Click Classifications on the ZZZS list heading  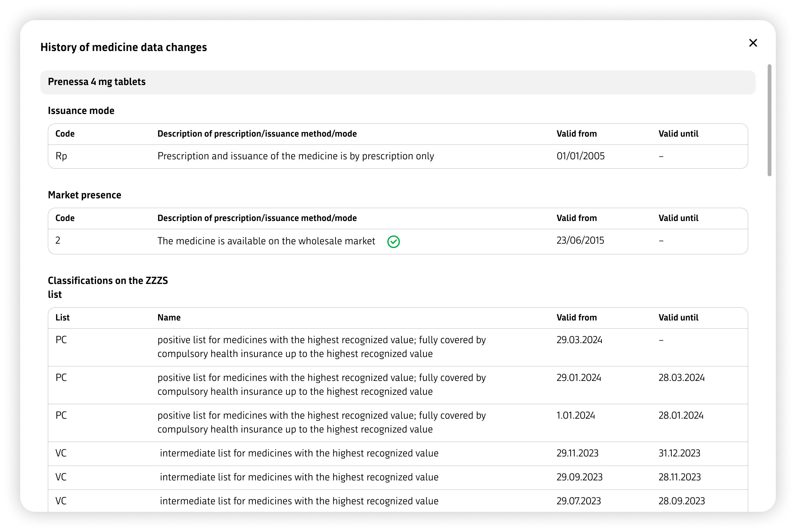coord(108,287)
